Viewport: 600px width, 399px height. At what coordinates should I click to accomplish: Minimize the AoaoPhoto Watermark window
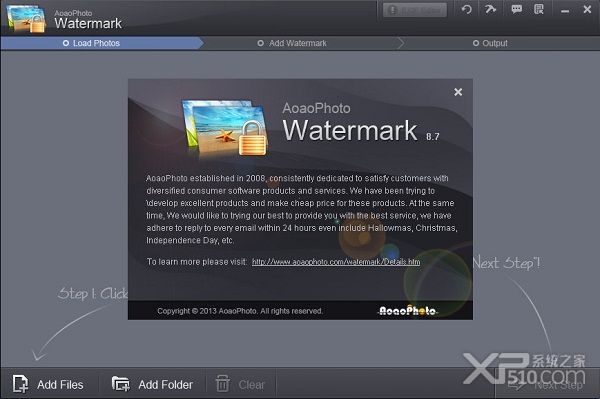(x=565, y=11)
